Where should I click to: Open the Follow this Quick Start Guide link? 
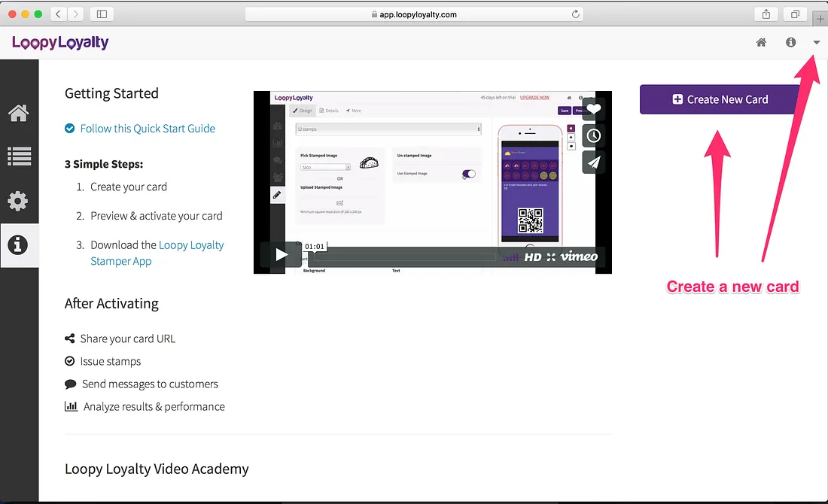[x=148, y=128]
